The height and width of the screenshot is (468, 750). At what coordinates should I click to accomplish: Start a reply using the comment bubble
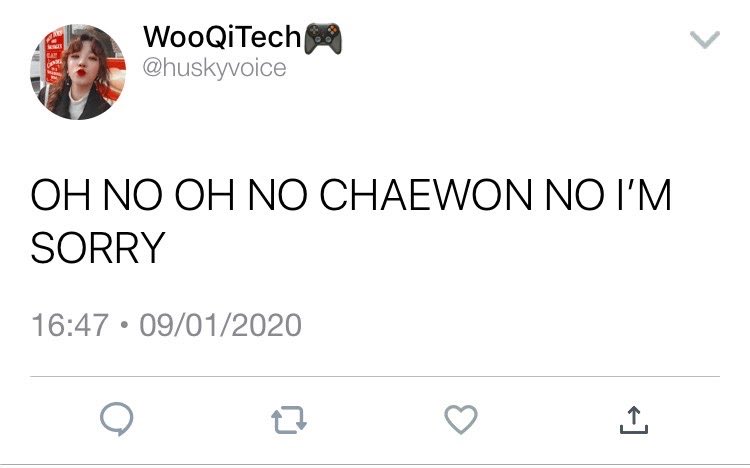117,419
